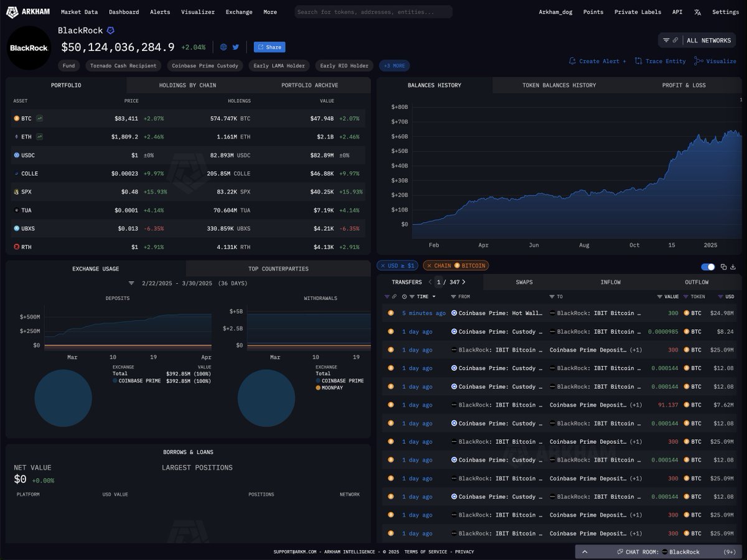Click the download icon above transfers table
747x560 pixels.
coord(733,267)
